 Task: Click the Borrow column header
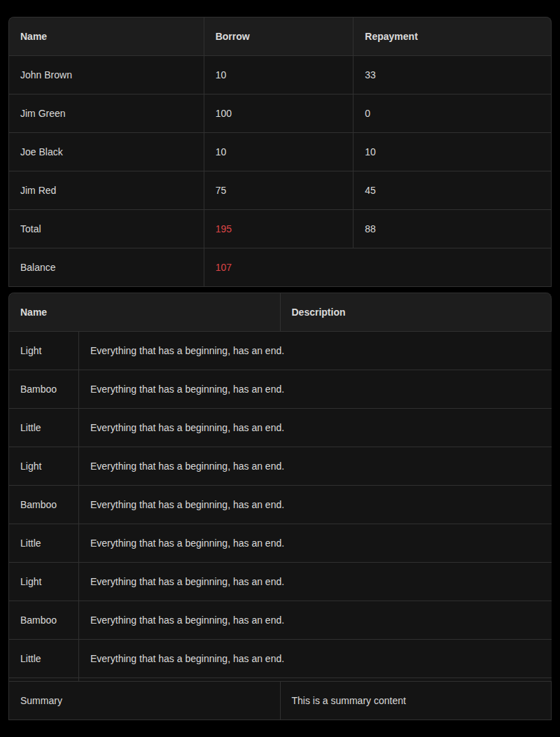click(x=232, y=36)
